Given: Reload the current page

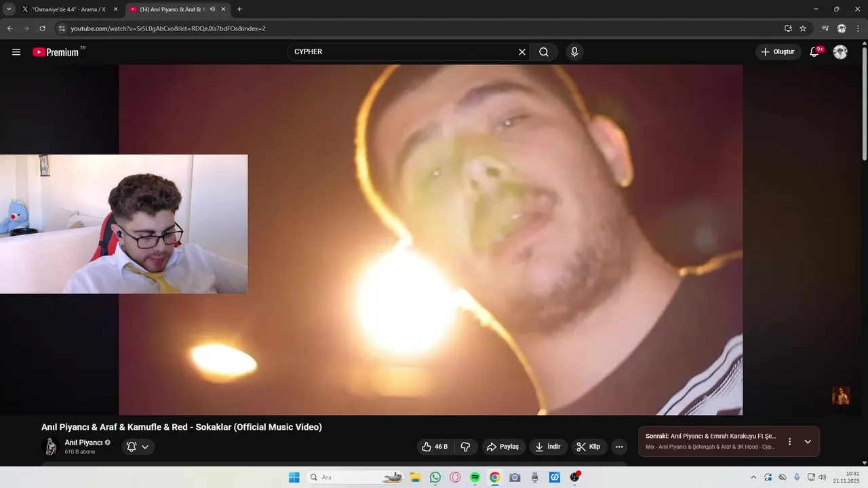Looking at the screenshot, I should click(x=42, y=28).
